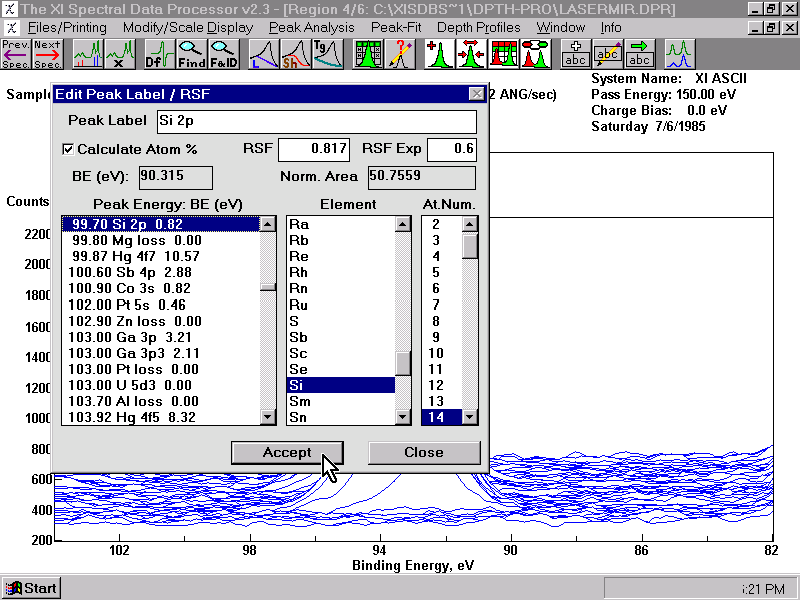Click the Next Spec. arrow icon
800x600 pixels.
(x=48, y=54)
